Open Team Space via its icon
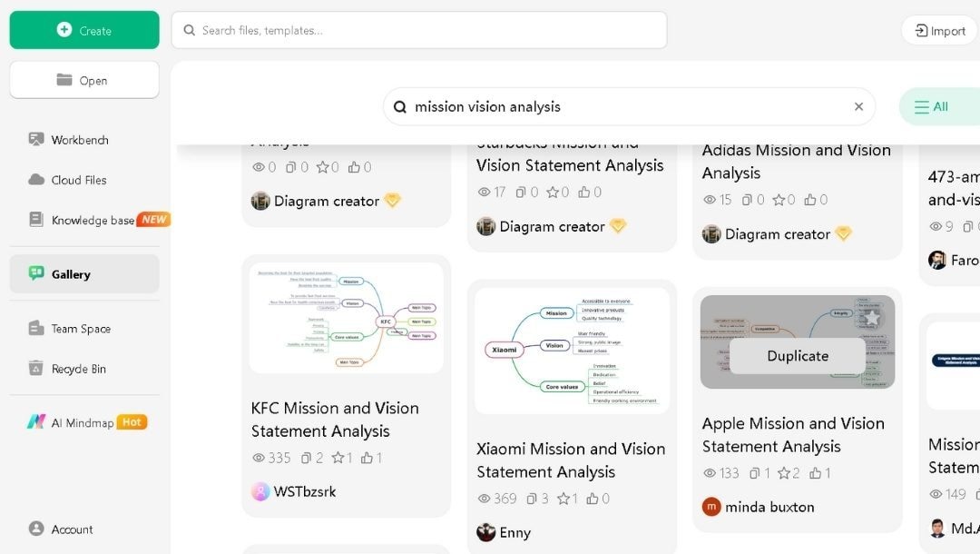Image resolution: width=980 pixels, height=554 pixels. (36, 328)
